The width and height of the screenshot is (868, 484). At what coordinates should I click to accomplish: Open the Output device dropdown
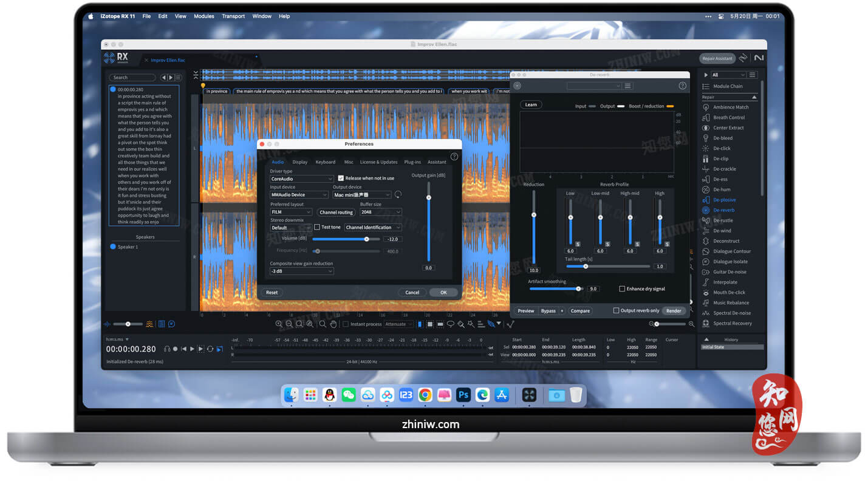362,195
